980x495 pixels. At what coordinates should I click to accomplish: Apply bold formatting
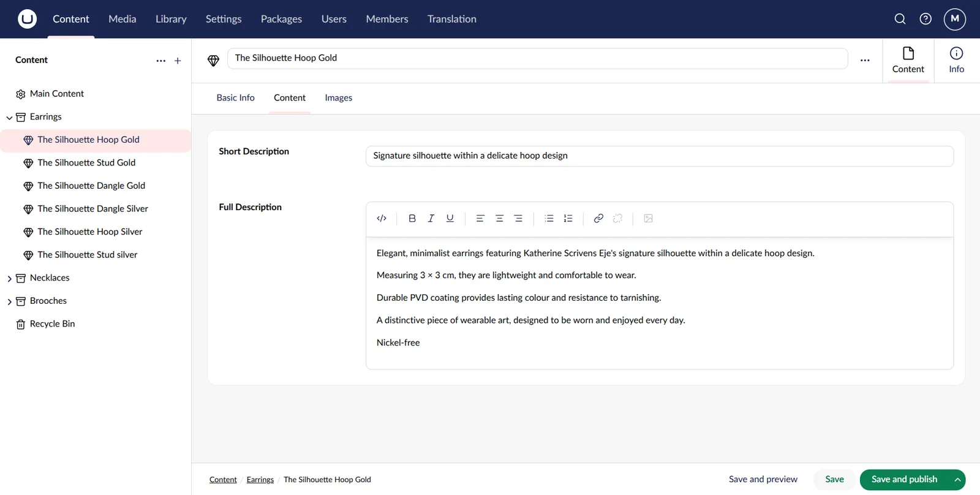tap(412, 218)
